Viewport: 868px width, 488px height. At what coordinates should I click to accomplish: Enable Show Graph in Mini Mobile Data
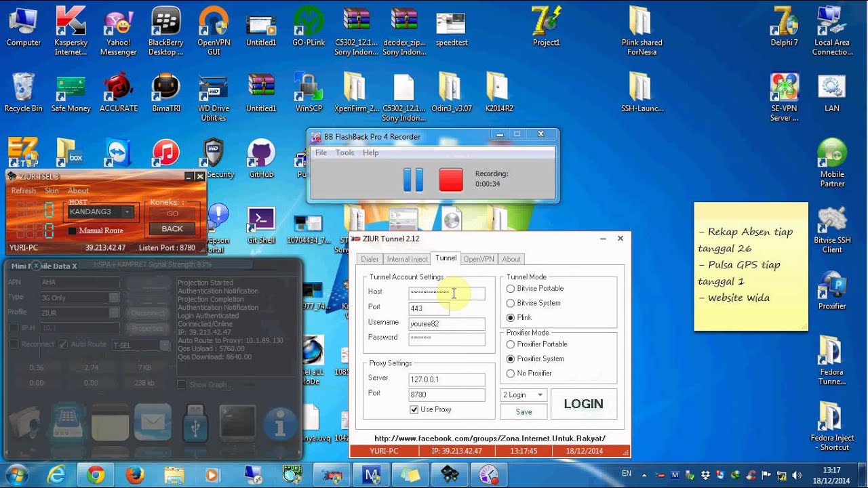[182, 384]
